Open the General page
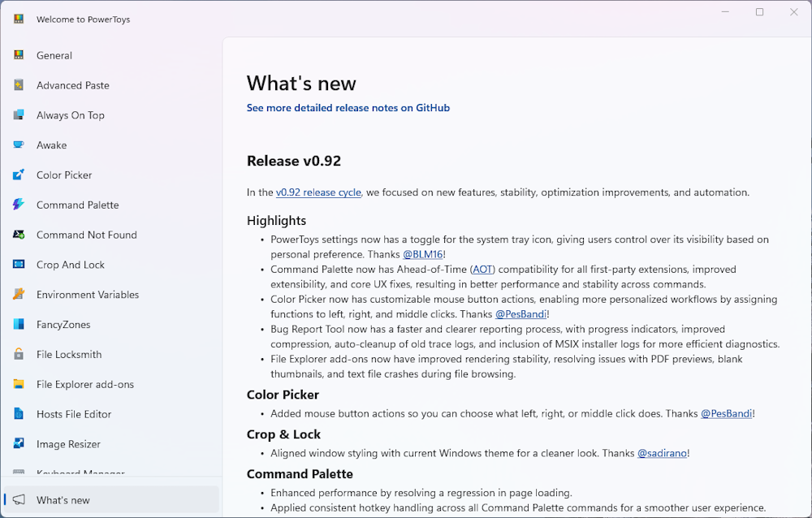Viewport: 812px width, 518px height. pos(111,55)
